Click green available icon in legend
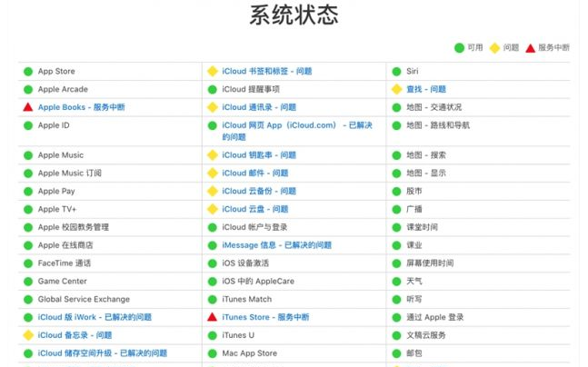Viewport: 588px width, 367px height. [459, 48]
